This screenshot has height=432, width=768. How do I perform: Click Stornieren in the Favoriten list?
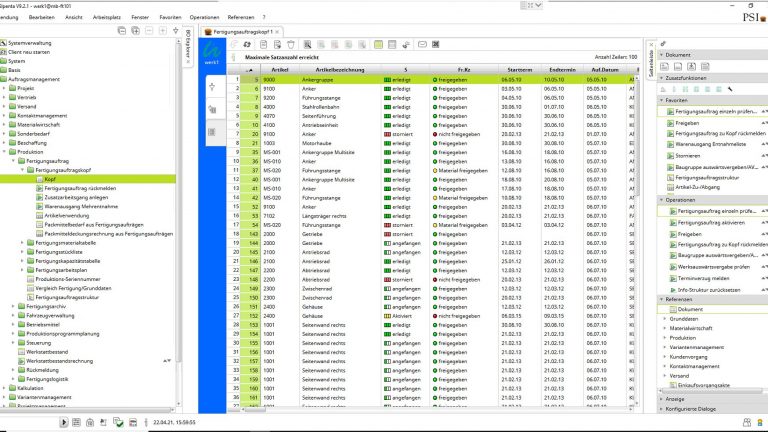(x=689, y=156)
